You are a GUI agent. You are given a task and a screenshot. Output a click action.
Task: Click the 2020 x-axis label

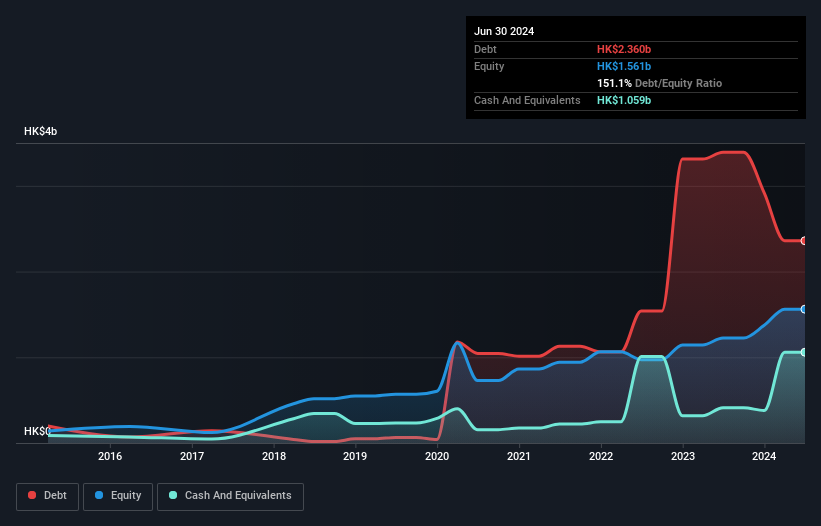(437, 456)
